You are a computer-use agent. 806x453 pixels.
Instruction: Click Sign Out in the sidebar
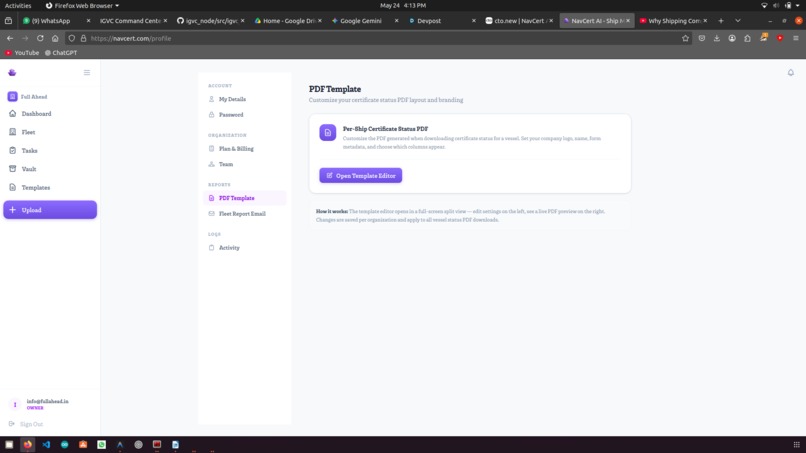click(27, 424)
